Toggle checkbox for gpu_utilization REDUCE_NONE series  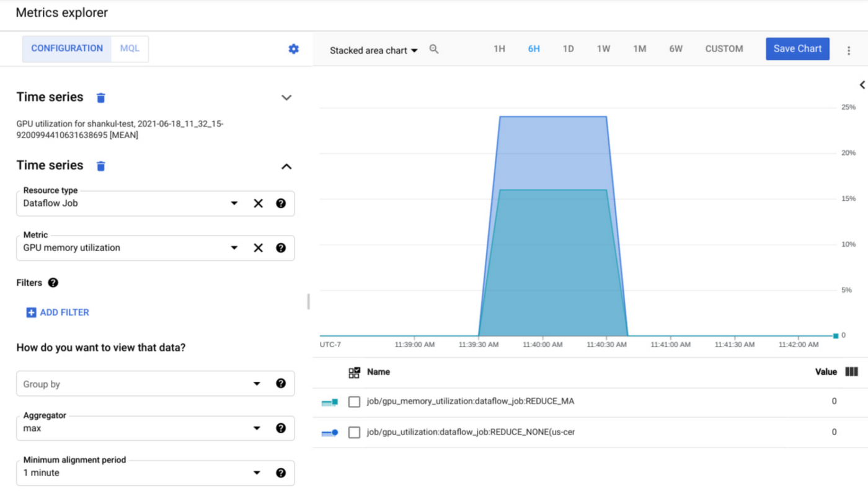(354, 433)
